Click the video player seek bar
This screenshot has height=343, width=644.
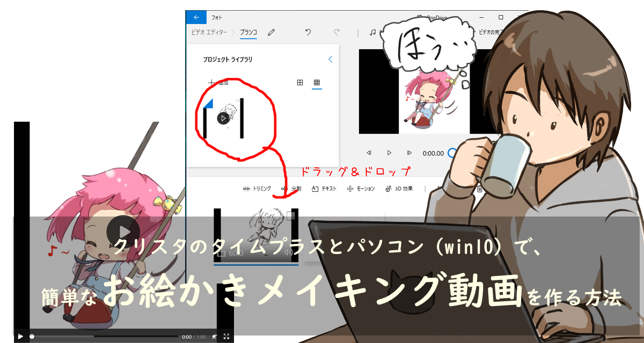[x=104, y=337]
